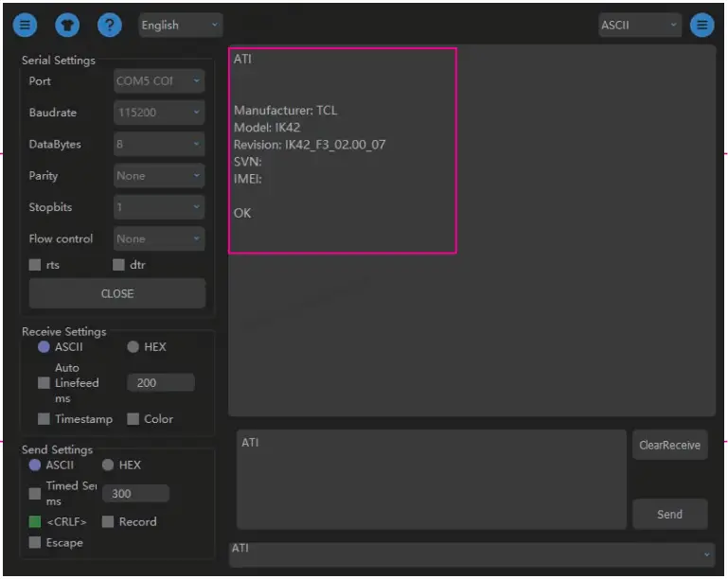Click the OK response line
728x579 pixels.
coord(242,213)
